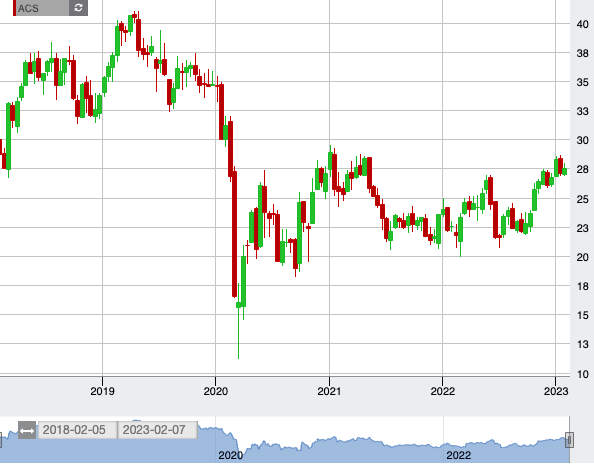The image size is (594, 465).
Task: Click the 2020 label in the navigator
Action: pos(230,455)
